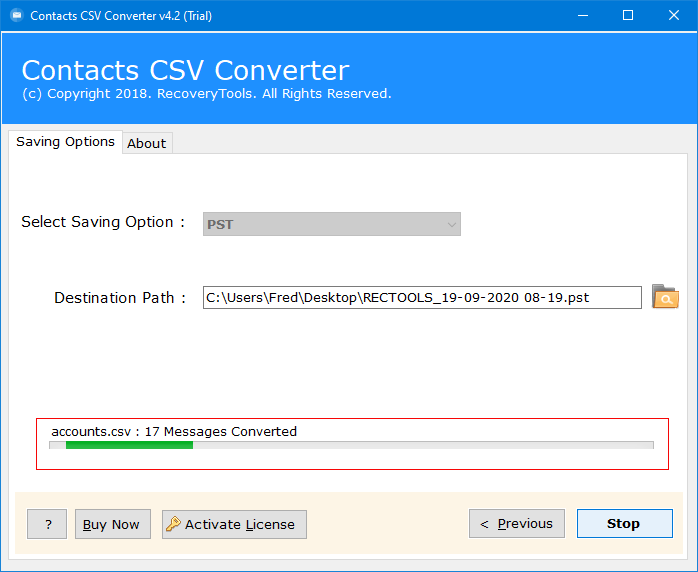Click the Select Saving Option label
This screenshot has width=698, height=572.
103,222
